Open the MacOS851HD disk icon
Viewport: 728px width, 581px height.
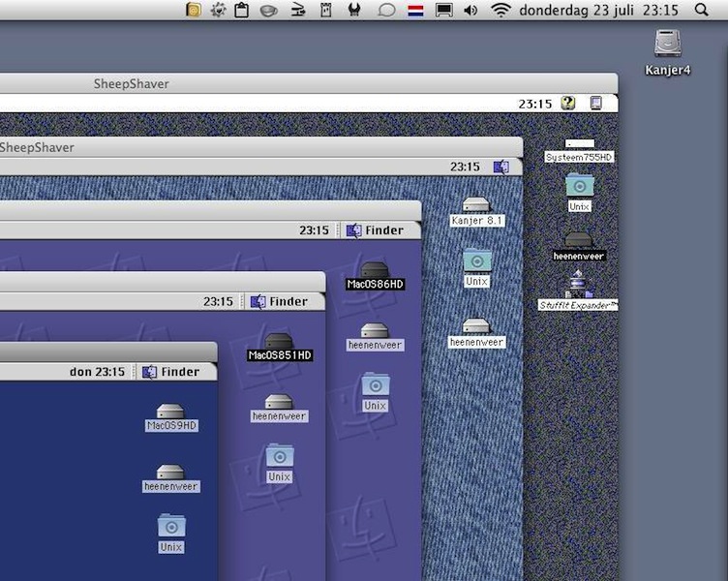pyautogui.click(x=279, y=341)
